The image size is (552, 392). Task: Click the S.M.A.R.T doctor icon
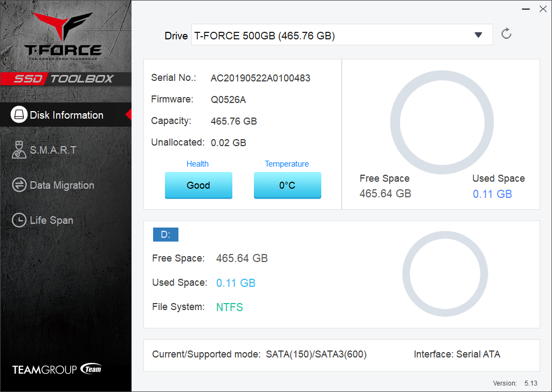point(19,150)
